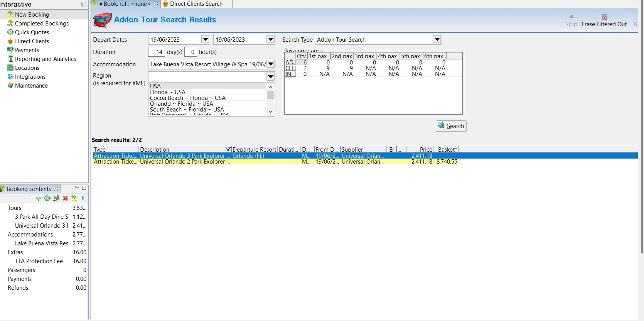Click the Locations icon
Screen dimensions: 644x321
10,68
